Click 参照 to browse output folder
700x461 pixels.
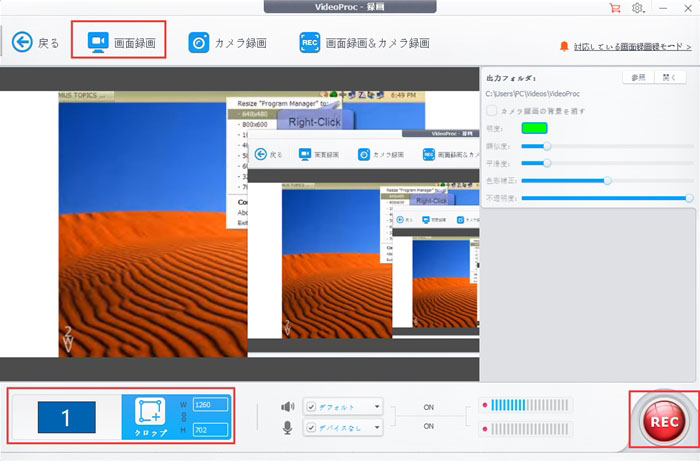click(x=636, y=77)
